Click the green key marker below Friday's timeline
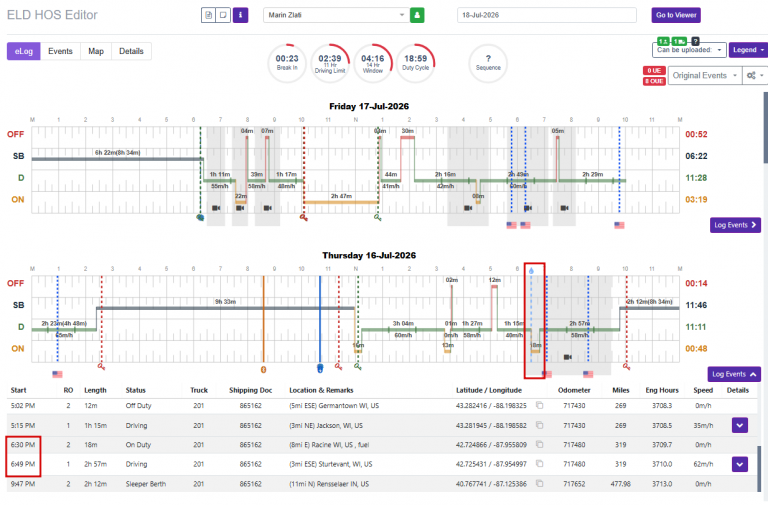768x505 pixels. (x=378, y=217)
